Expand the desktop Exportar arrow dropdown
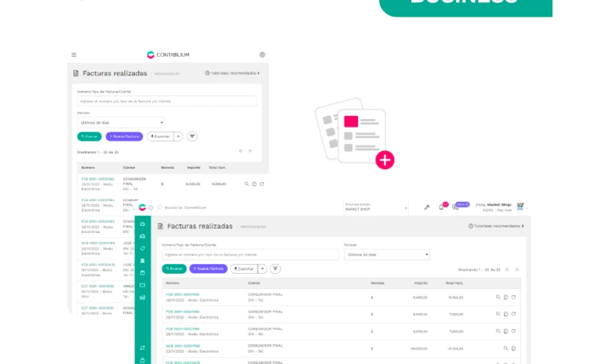 click(x=263, y=268)
